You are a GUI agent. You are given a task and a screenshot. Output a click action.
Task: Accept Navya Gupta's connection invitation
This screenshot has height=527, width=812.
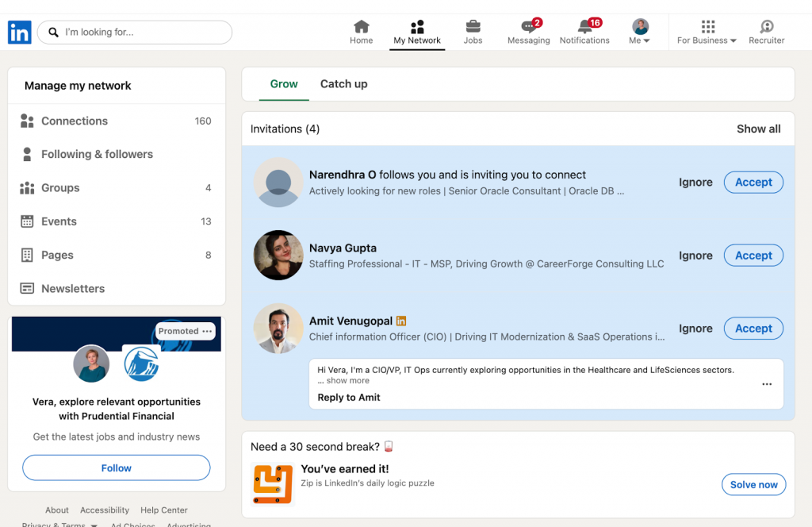coord(753,255)
